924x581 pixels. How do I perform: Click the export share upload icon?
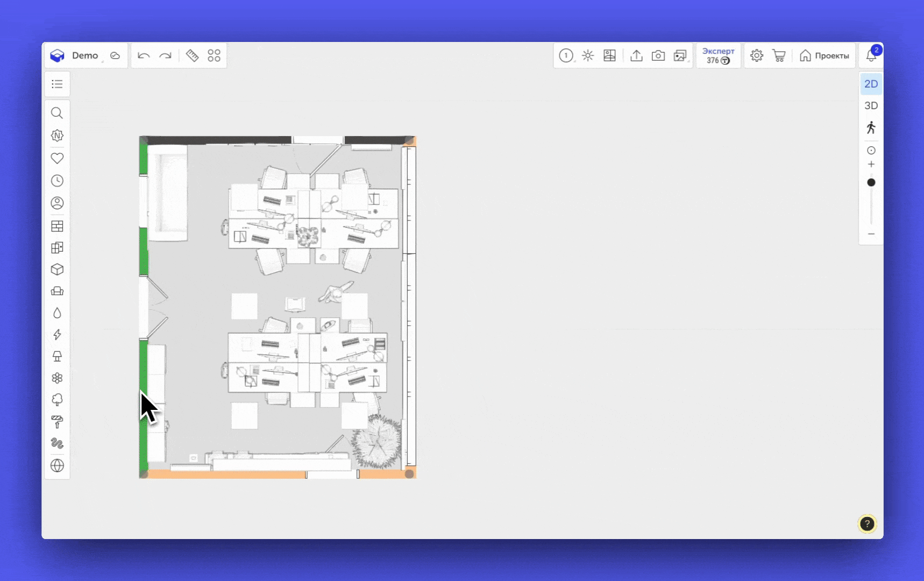pos(636,55)
